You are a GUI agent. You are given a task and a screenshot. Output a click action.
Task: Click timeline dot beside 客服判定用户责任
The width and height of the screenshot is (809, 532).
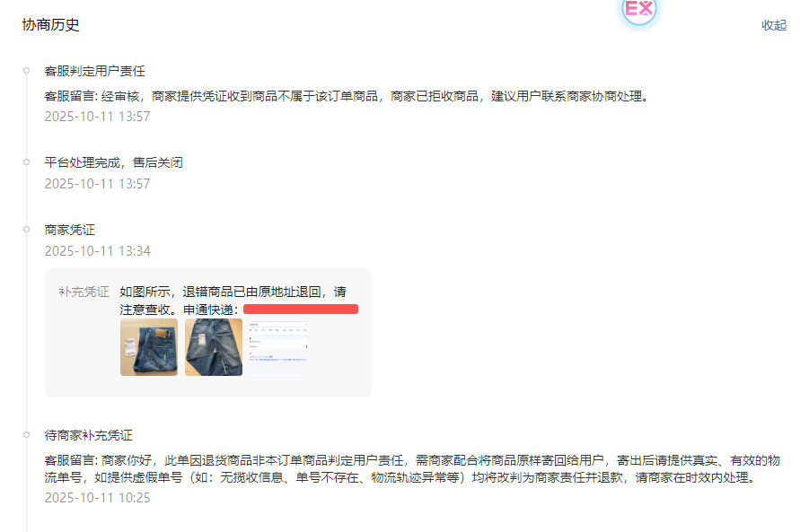click(26, 71)
